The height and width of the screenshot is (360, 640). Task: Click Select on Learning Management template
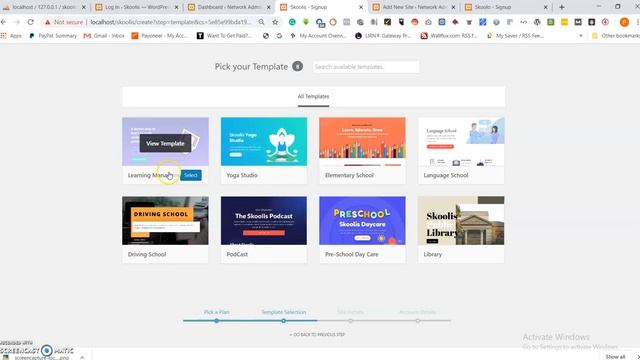coord(191,175)
